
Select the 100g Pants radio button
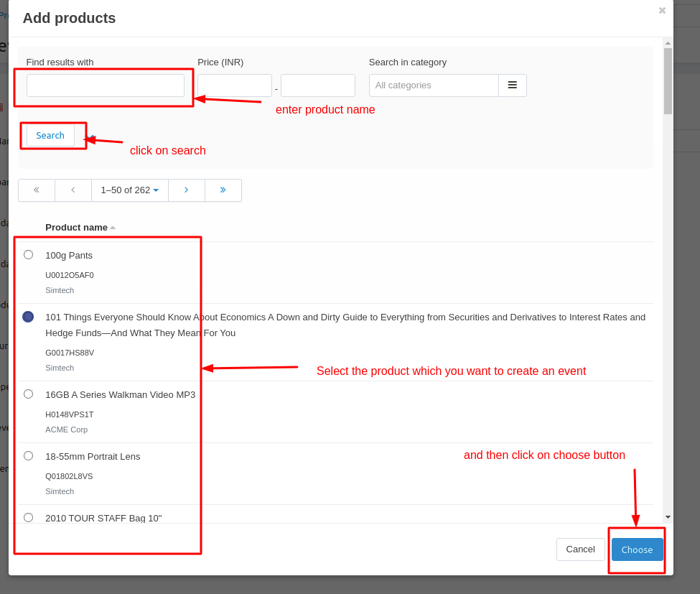tap(28, 255)
